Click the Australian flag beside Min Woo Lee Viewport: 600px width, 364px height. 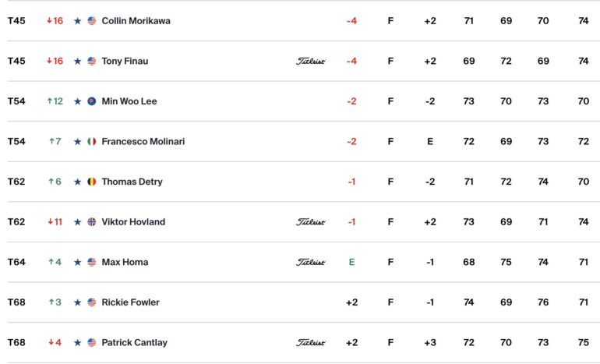click(92, 101)
